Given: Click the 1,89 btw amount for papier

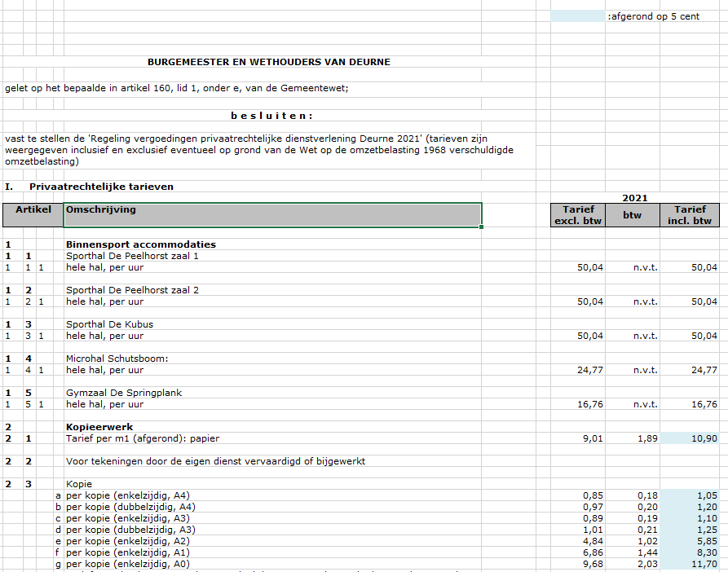Looking at the screenshot, I should click(x=633, y=438).
